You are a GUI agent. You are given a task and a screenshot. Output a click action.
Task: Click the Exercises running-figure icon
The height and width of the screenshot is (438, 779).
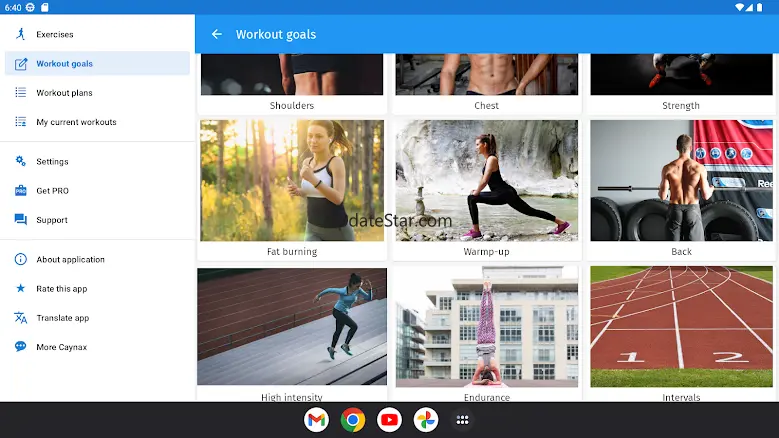coord(20,34)
